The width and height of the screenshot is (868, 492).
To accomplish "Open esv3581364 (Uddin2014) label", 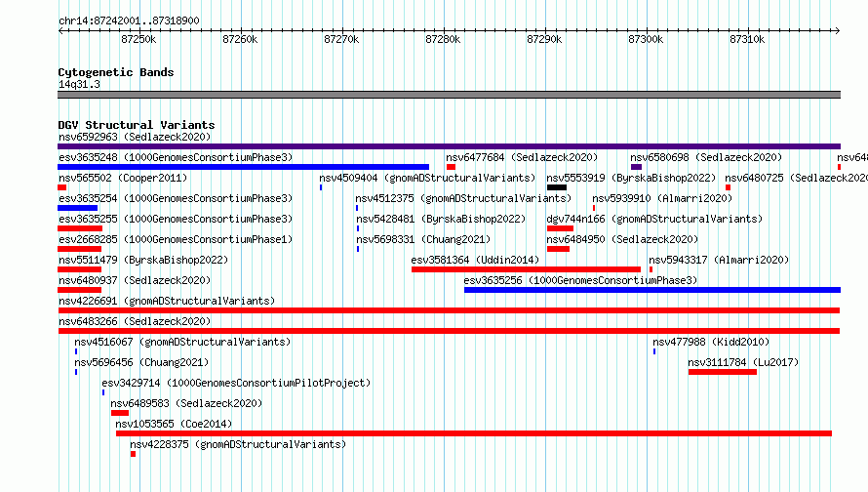I will click(475, 260).
